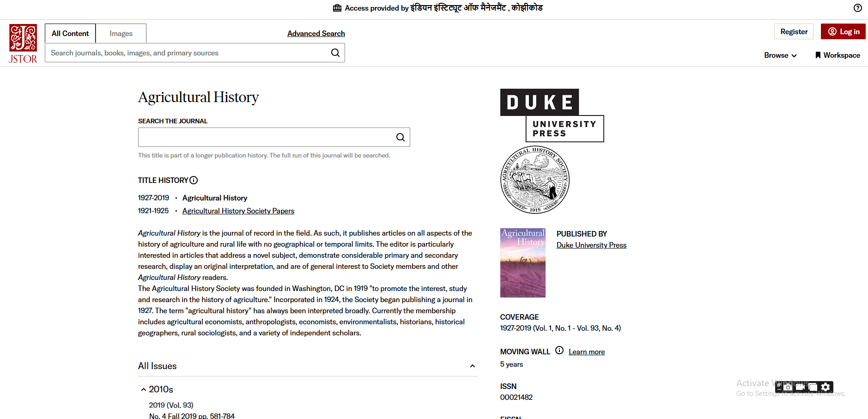This screenshot has width=868, height=419.
Task: Open the Advanced Search link
Action: pyautogui.click(x=316, y=33)
